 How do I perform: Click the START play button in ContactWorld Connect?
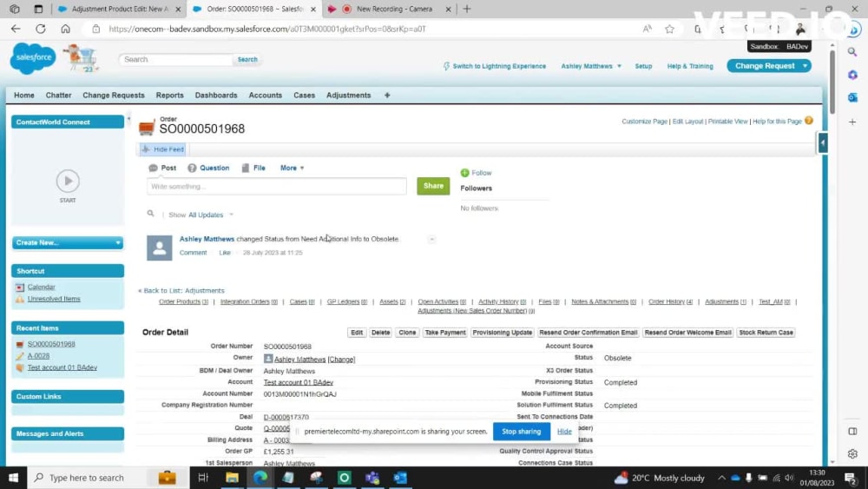tap(68, 181)
